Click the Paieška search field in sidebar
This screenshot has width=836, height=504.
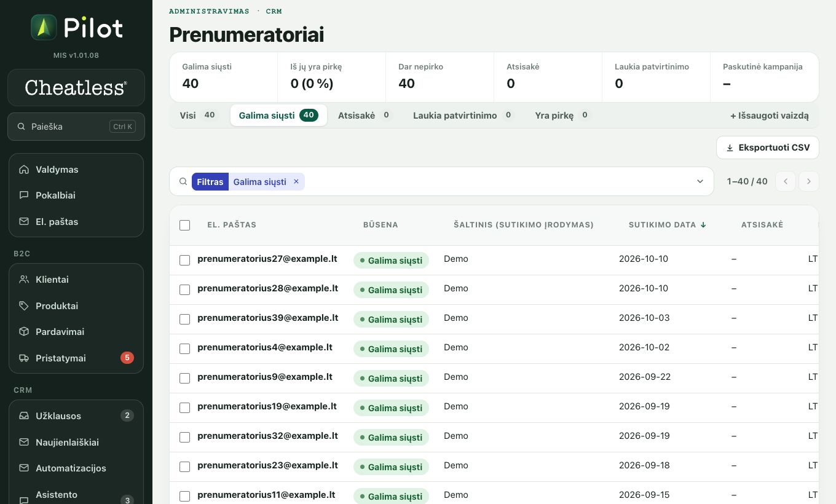[76, 127]
